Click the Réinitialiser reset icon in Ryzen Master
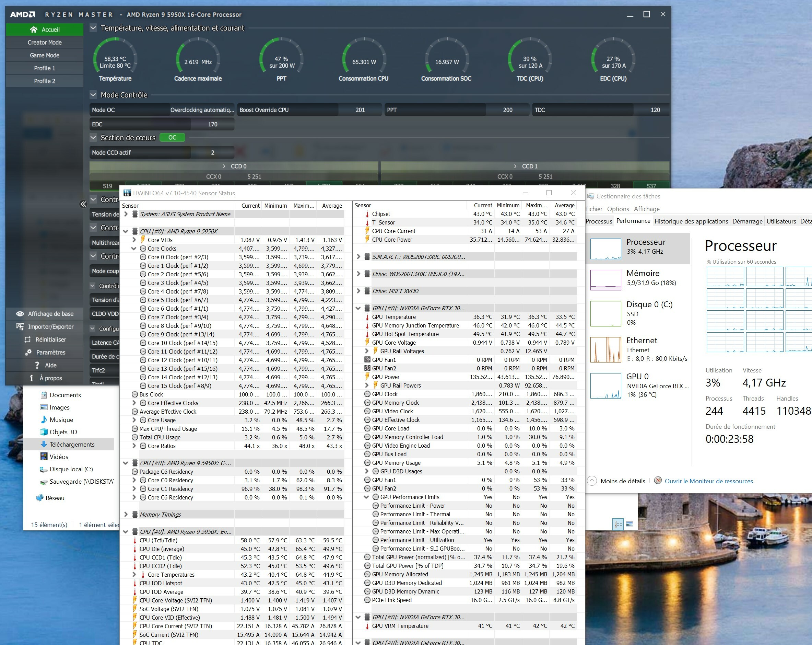Image resolution: width=812 pixels, height=645 pixels. pos(27,339)
